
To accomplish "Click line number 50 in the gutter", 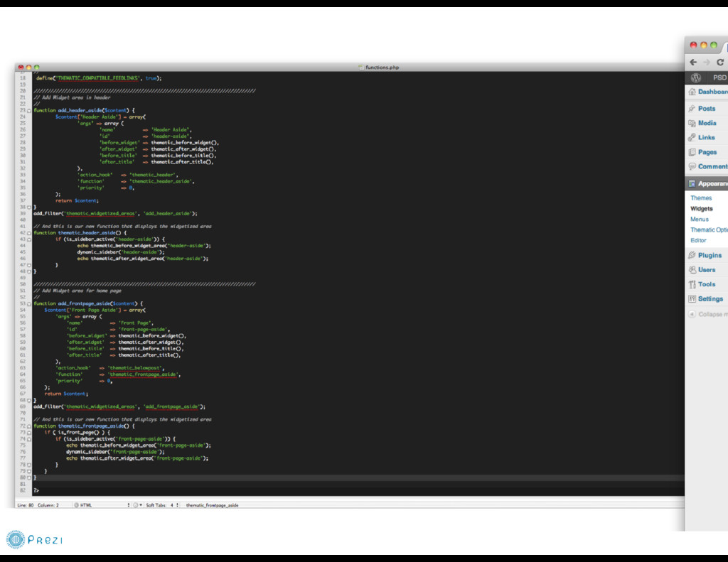I will point(22,284).
